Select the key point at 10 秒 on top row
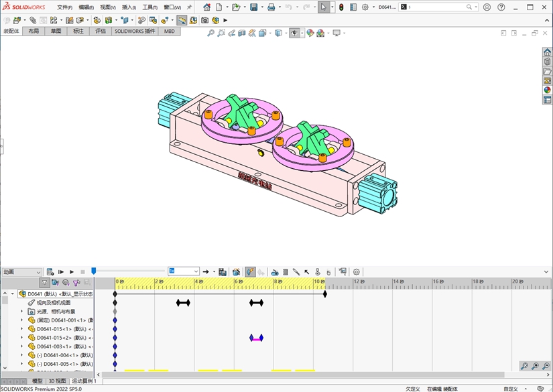This screenshot has width=553, height=392. pyautogui.click(x=325, y=293)
